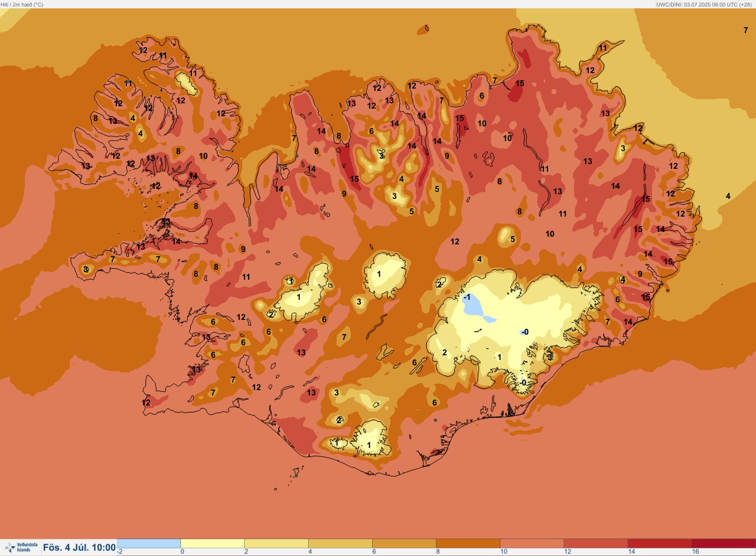This screenshot has width=756, height=556.
Task: Select the forecast time Fös. 4 Júl. 10:00
Action: (x=79, y=548)
